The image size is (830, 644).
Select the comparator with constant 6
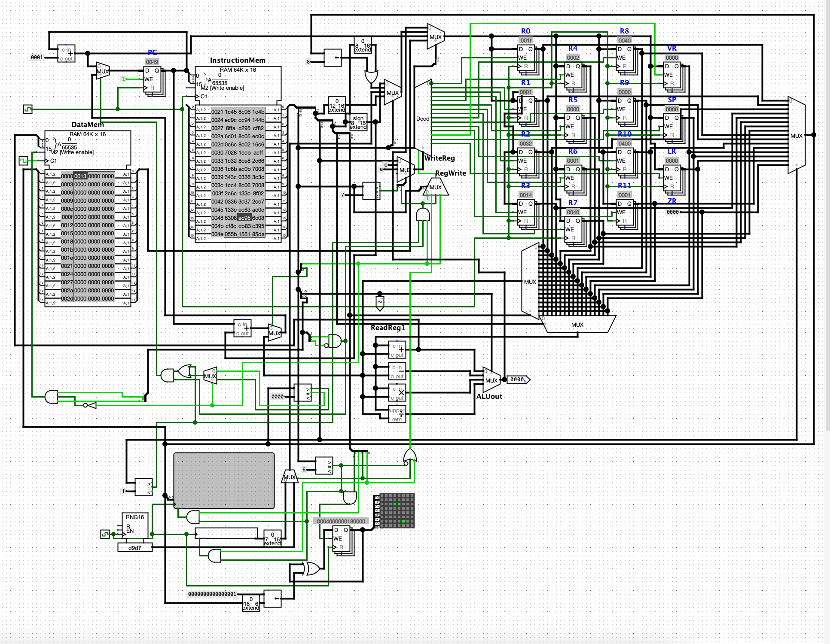[x=324, y=466]
